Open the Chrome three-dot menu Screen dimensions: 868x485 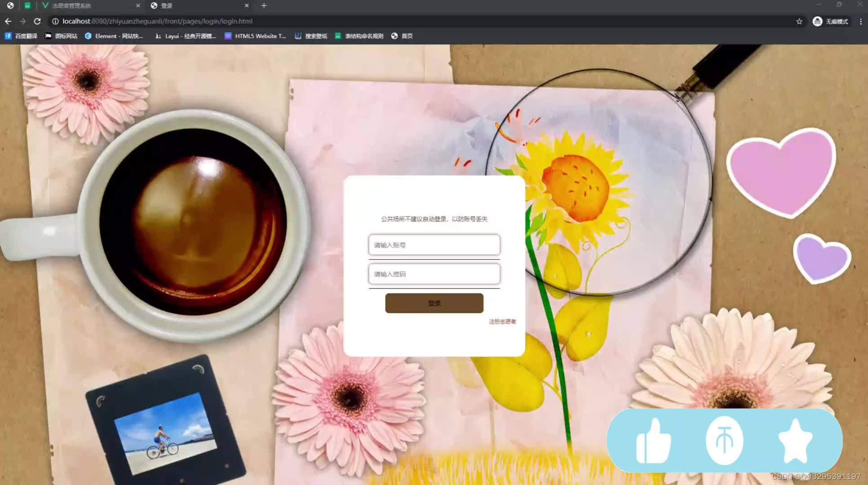861,21
